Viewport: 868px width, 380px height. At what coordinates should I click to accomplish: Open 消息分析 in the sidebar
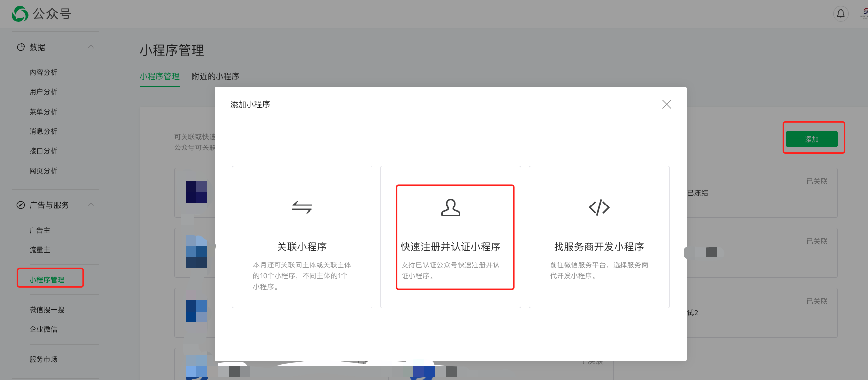[43, 131]
